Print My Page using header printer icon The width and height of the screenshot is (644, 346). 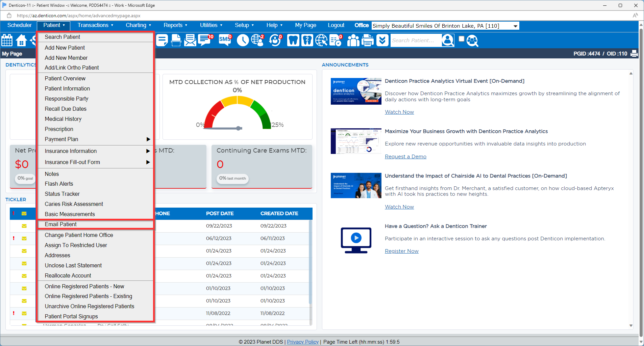[x=634, y=53]
